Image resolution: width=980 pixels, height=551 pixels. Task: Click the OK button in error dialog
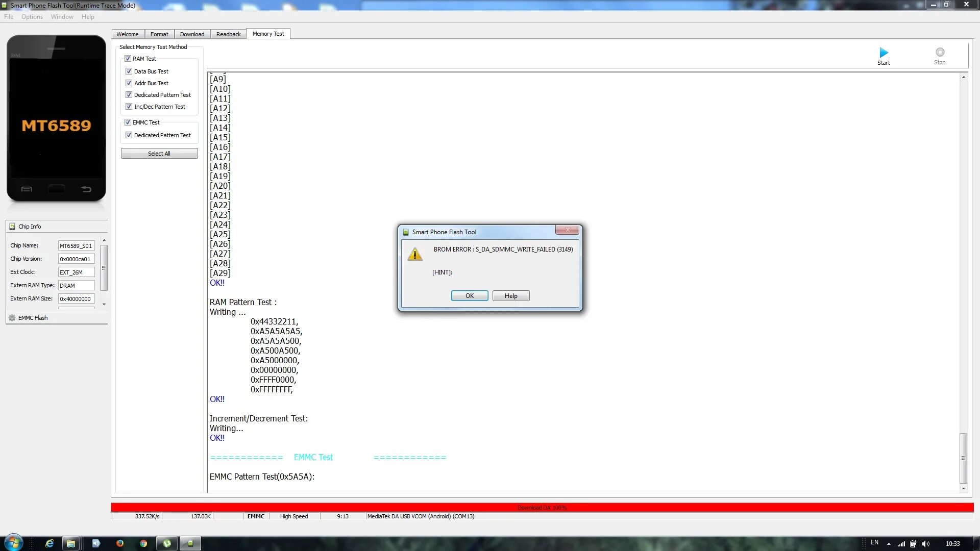coord(469,296)
